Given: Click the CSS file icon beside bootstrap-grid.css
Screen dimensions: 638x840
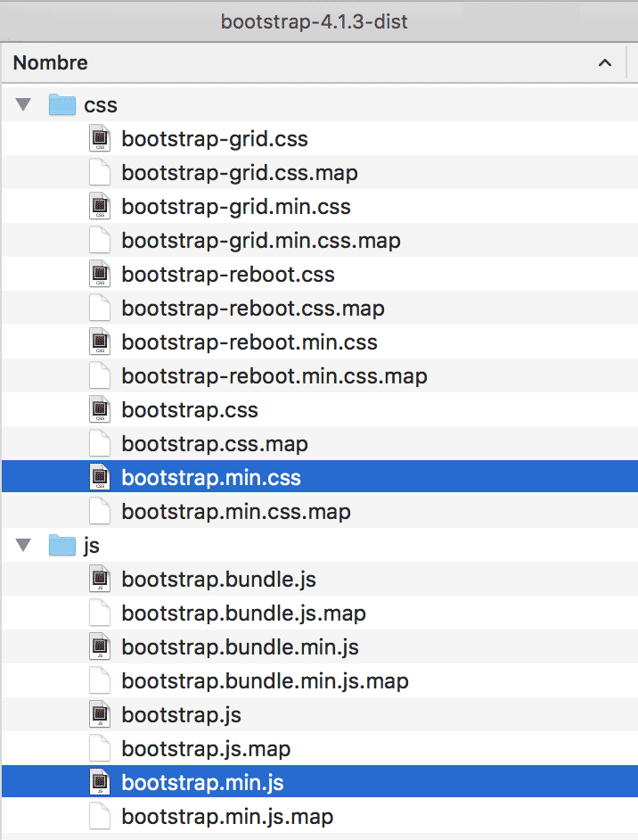Looking at the screenshot, I should tap(99, 138).
